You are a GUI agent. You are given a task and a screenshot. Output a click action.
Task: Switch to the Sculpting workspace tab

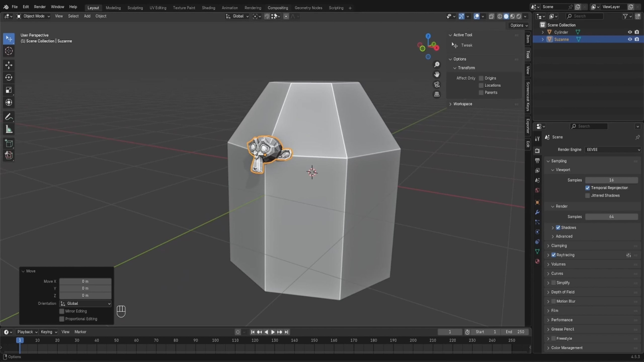coord(135,8)
